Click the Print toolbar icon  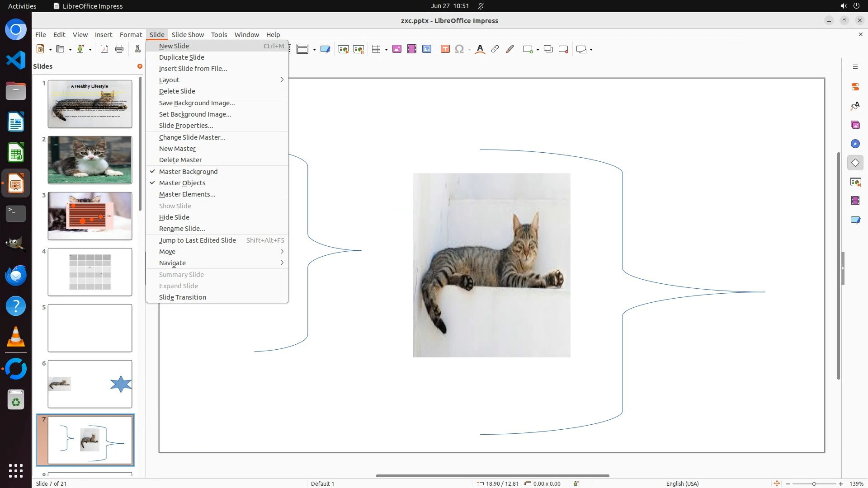[119, 49]
